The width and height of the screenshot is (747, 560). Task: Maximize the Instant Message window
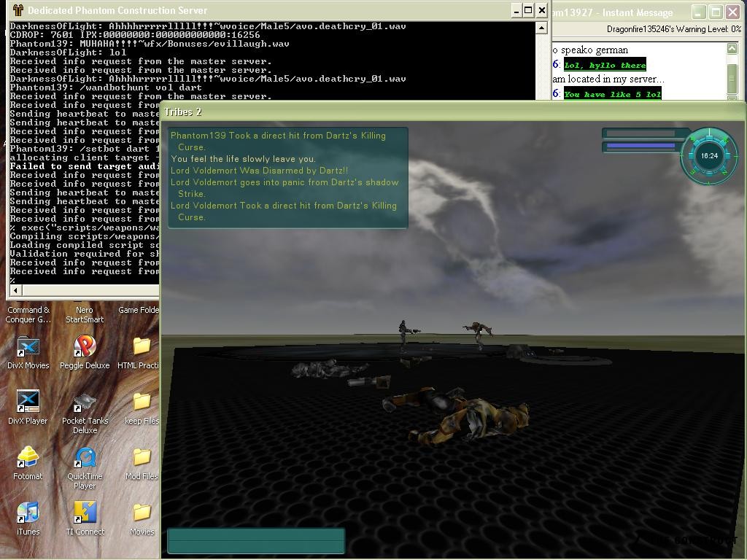point(716,12)
